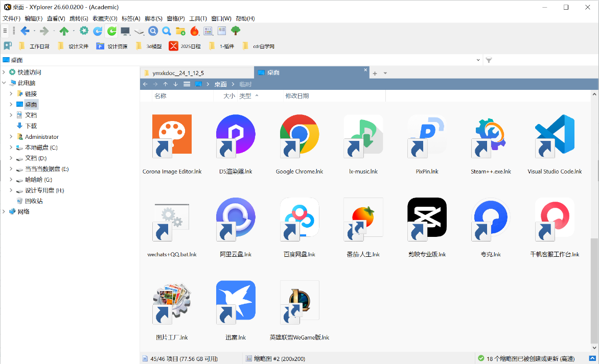Click the details list view toolbar icon
599x364 pixels.
coord(222,31)
